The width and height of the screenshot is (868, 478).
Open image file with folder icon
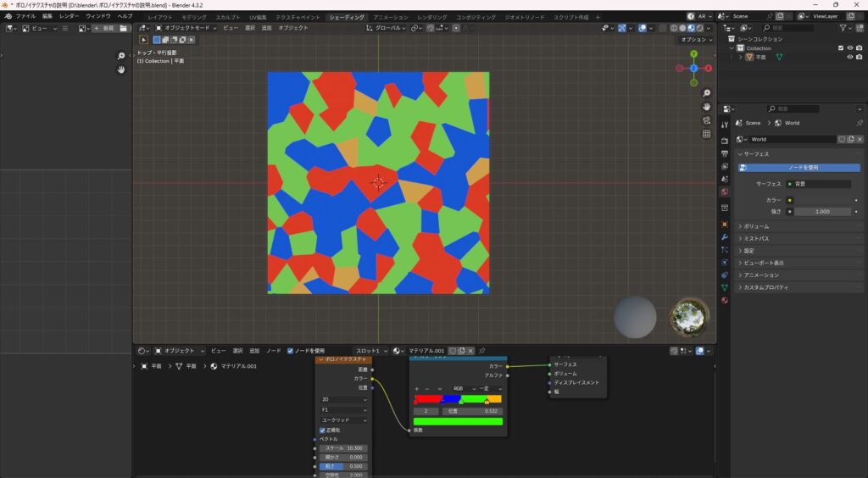[x=124, y=28]
